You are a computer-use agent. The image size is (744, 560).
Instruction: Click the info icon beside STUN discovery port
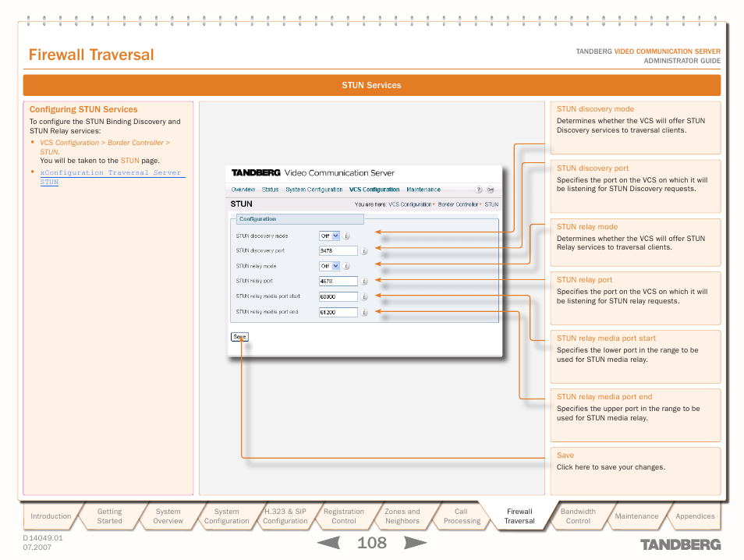click(364, 251)
